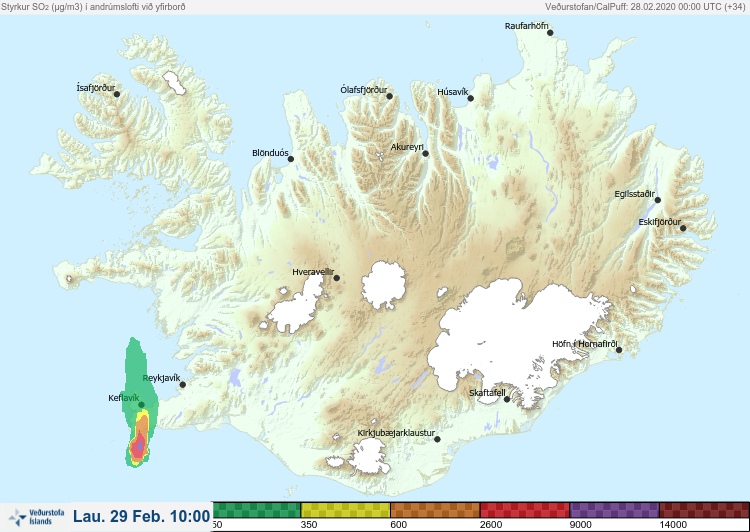The height and width of the screenshot is (532, 750).
Task: Click the 'Egilsstaðir' label text
Action: (634, 194)
